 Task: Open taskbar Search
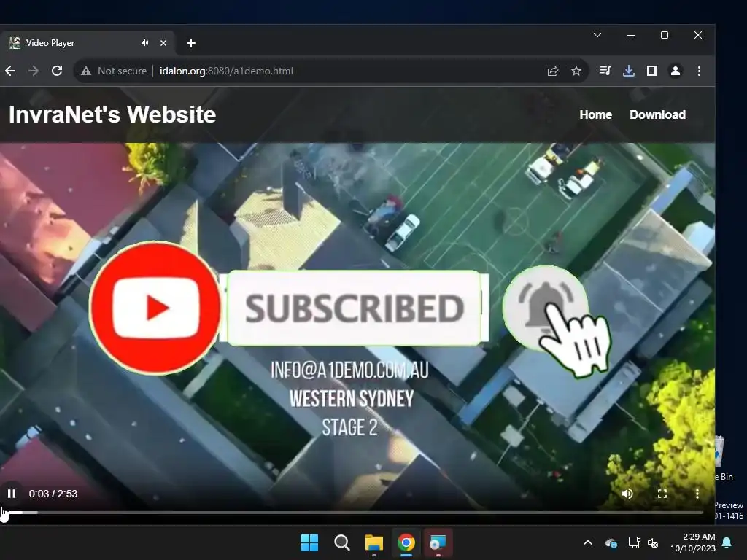coord(341,542)
